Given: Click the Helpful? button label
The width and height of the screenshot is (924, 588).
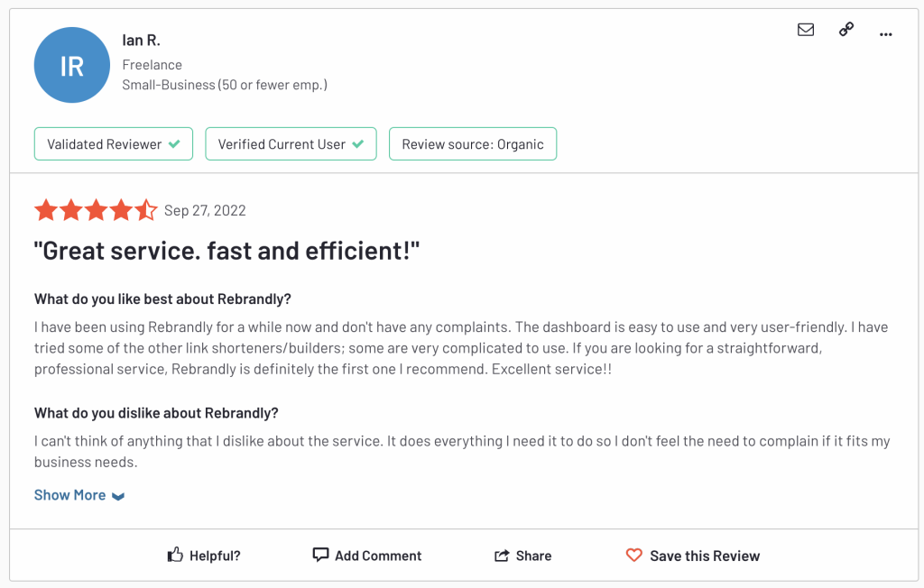Looking at the screenshot, I should coord(215,556).
